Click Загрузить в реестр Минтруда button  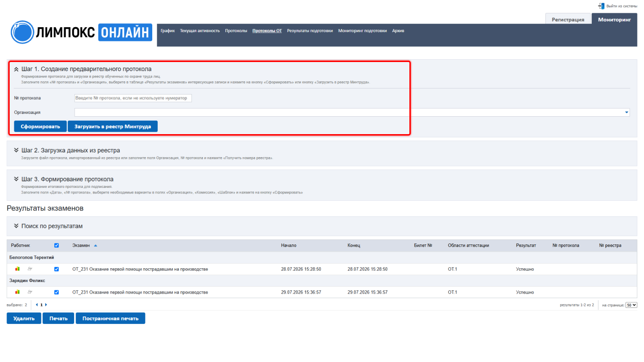tap(113, 126)
